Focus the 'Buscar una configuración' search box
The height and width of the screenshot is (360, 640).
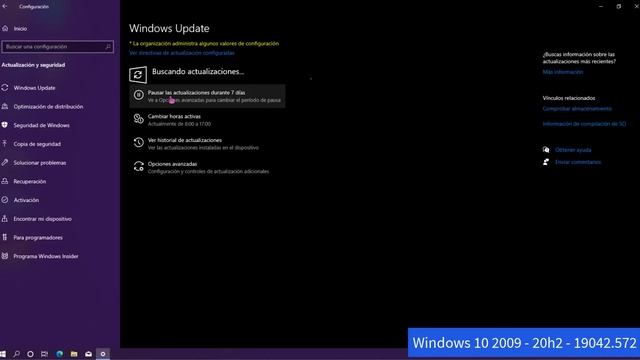(x=58, y=47)
